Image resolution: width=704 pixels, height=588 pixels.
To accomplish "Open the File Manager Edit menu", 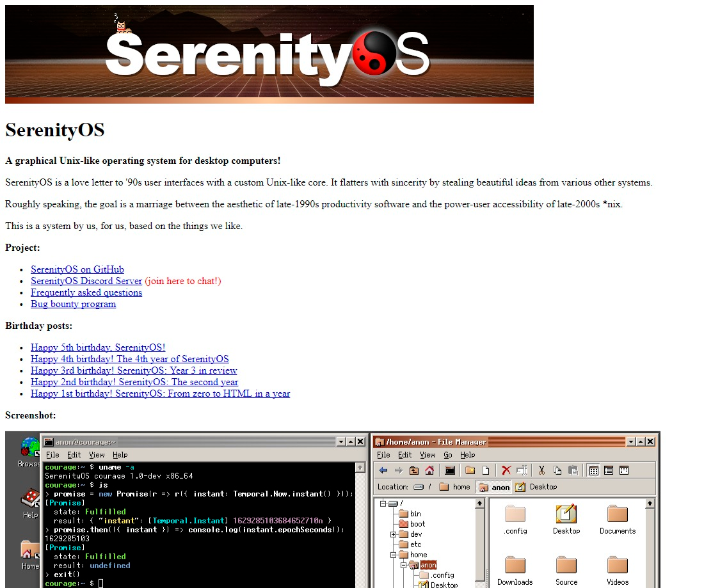I will [x=405, y=455].
